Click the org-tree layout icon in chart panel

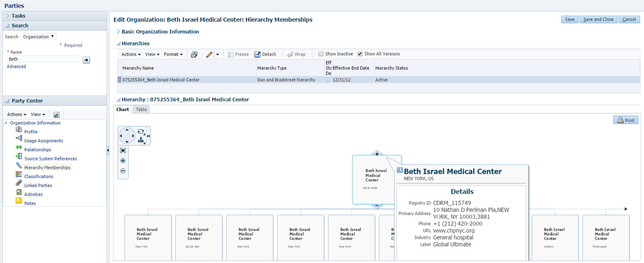tap(141, 140)
